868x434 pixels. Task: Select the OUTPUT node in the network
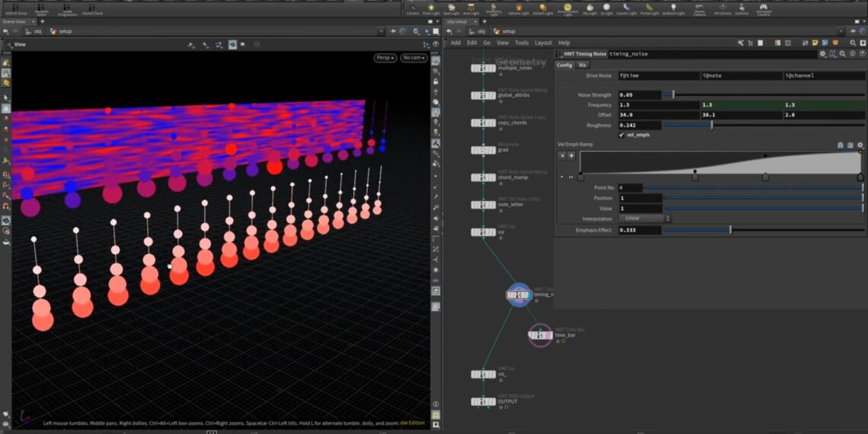(x=483, y=401)
